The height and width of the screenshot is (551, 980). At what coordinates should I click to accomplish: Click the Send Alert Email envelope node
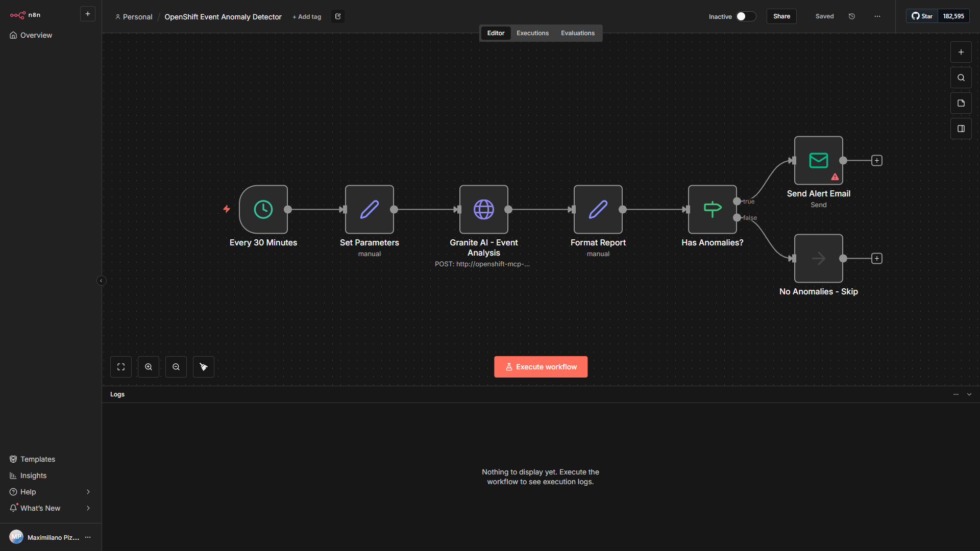pyautogui.click(x=818, y=160)
